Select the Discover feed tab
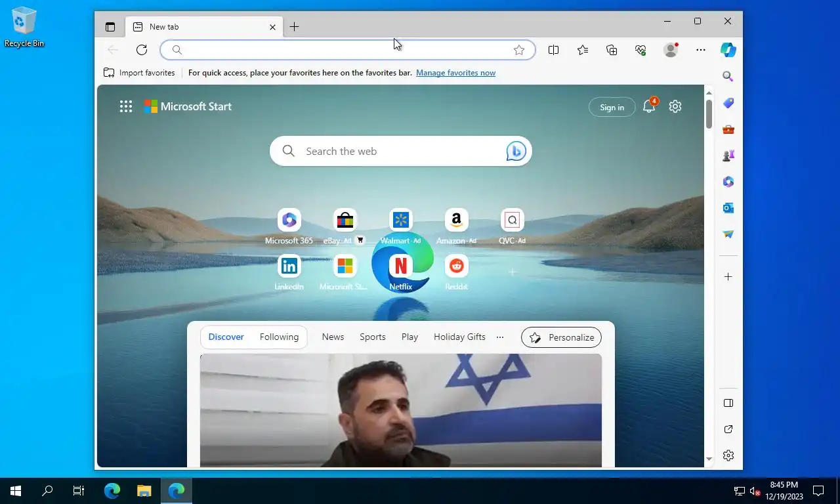This screenshot has height=504, width=840. tap(226, 337)
